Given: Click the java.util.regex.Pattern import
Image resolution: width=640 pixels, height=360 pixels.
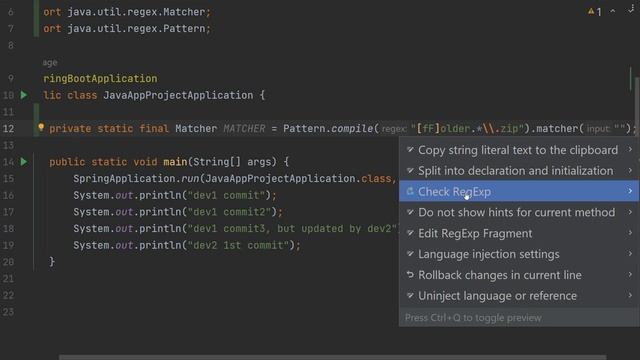Looking at the screenshot, I should pyautogui.click(x=136, y=29).
